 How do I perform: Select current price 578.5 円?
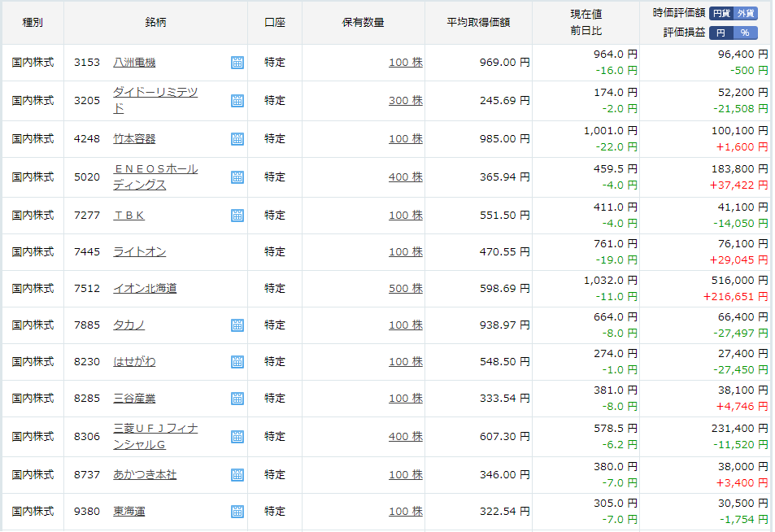tap(616, 429)
